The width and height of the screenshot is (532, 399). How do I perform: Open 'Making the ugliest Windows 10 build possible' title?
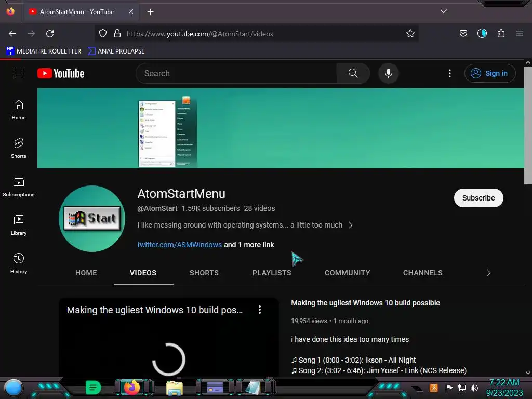365,303
